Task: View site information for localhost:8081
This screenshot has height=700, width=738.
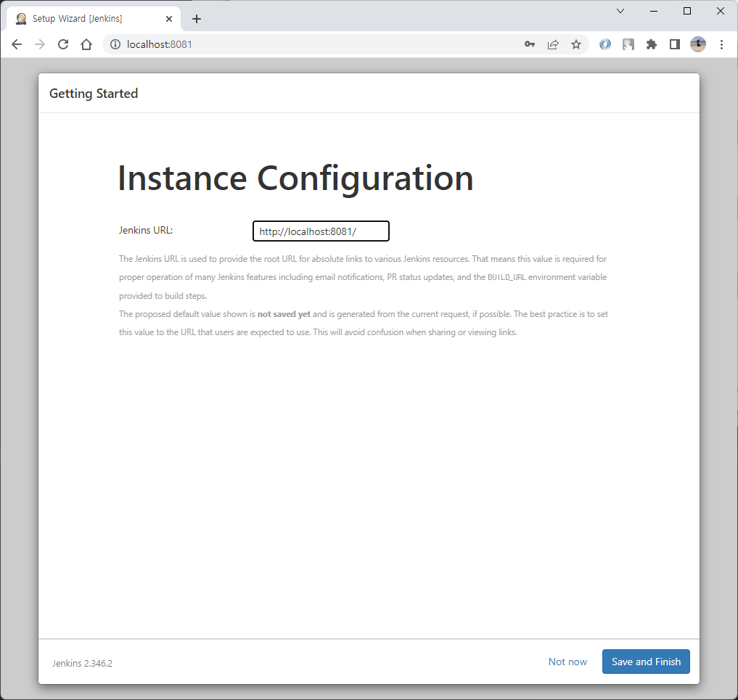Action: (115, 44)
